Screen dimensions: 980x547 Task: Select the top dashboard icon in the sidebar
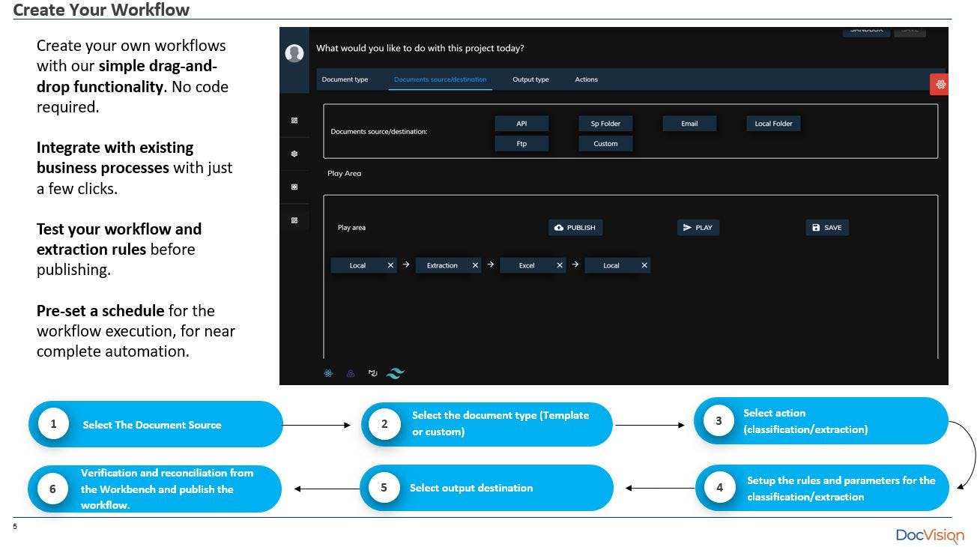(294, 120)
